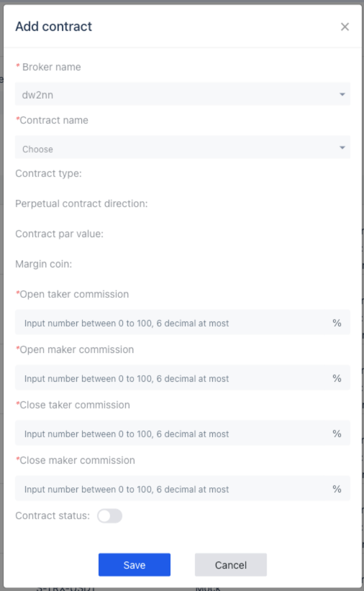Enable the Contract status switch
The width and height of the screenshot is (364, 591).
tap(110, 516)
